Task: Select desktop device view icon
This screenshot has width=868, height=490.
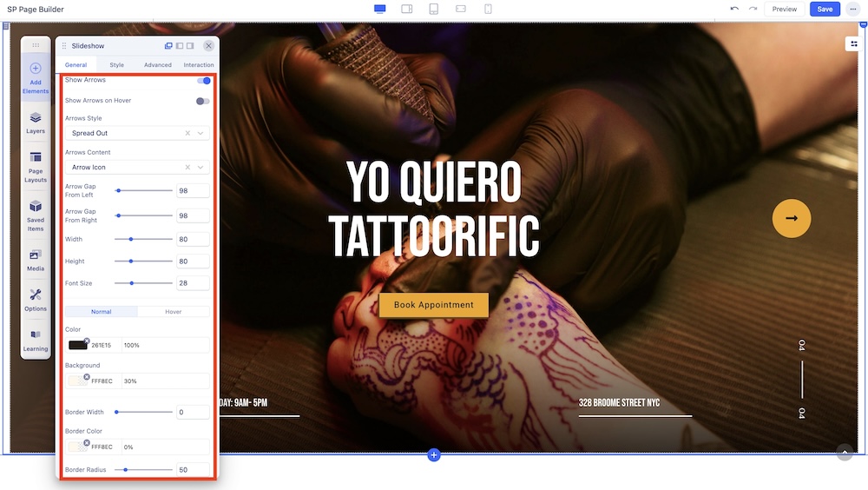Action: point(380,9)
